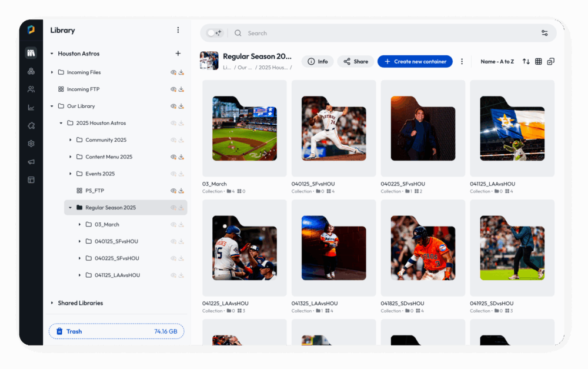This screenshot has width=588, height=369.
Task: Toggle visibility of Community 2025
Action: point(173,140)
